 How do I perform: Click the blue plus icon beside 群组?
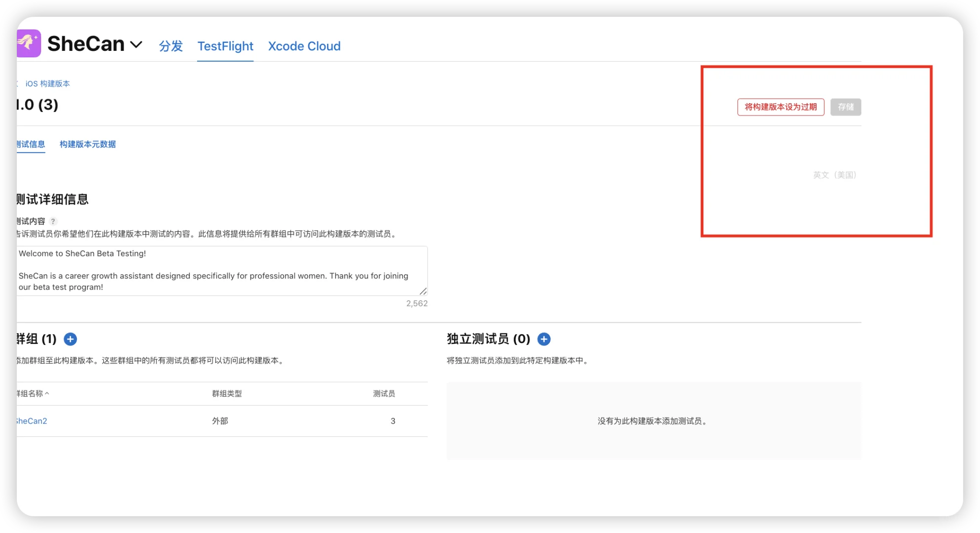(x=70, y=339)
